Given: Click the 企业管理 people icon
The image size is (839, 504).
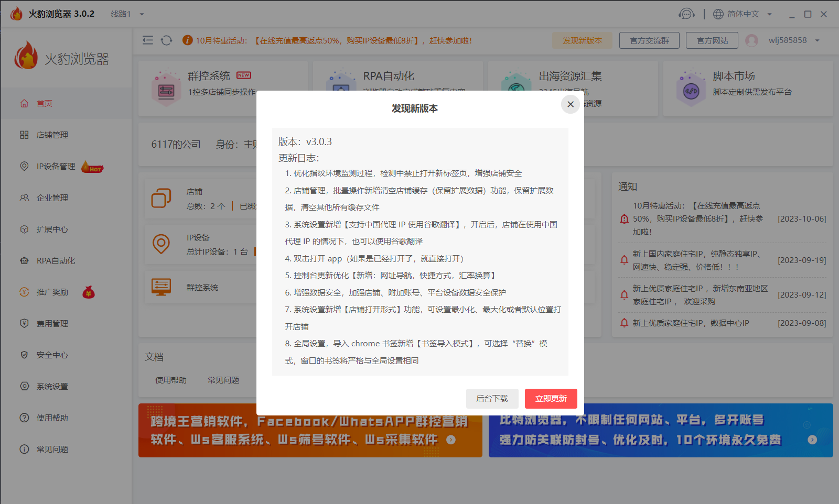Looking at the screenshot, I should click(x=24, y=198).
